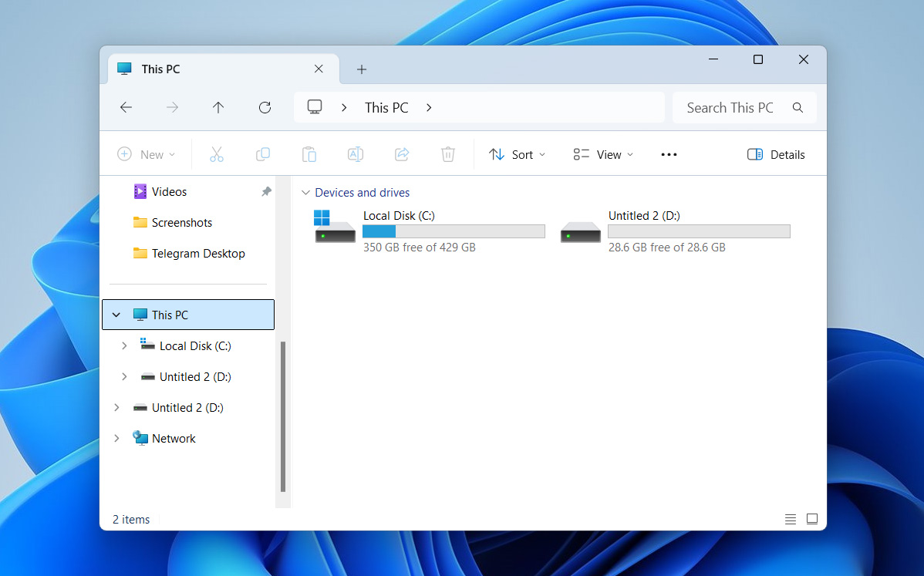Expand the Network tree node

tap(116, 438)
